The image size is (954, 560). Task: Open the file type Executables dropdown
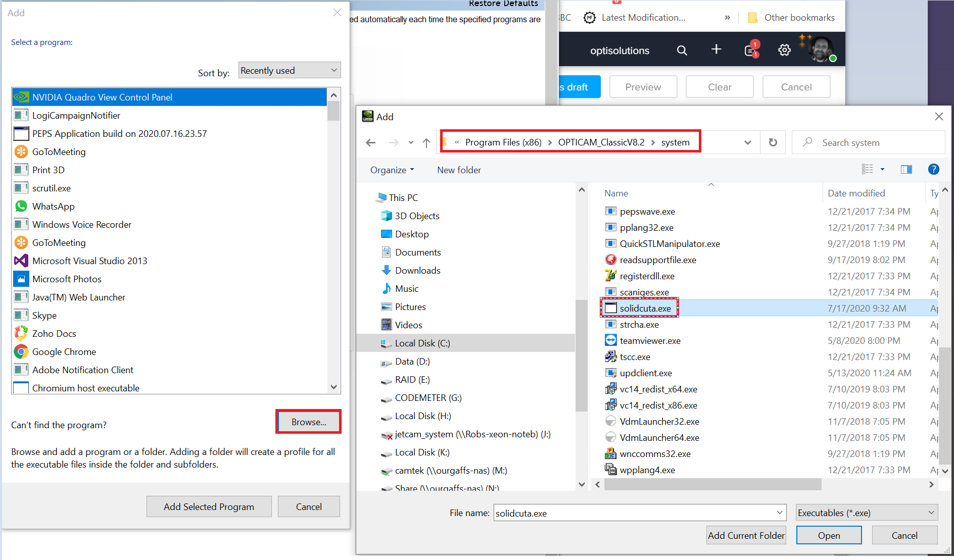[x=867, y=513]
